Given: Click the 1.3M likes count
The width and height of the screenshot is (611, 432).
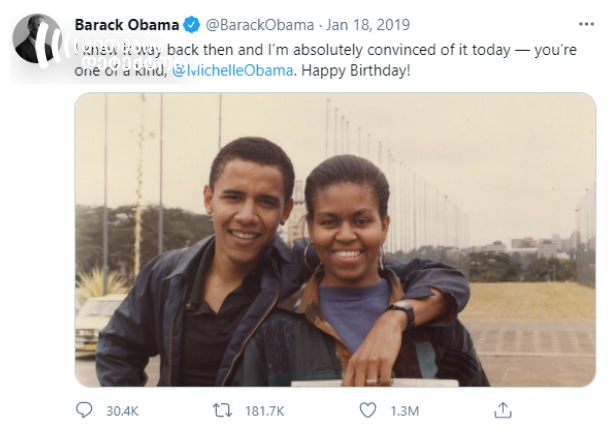Looking at the screenshot, I should pyautogui.click(x=404, y=411).
